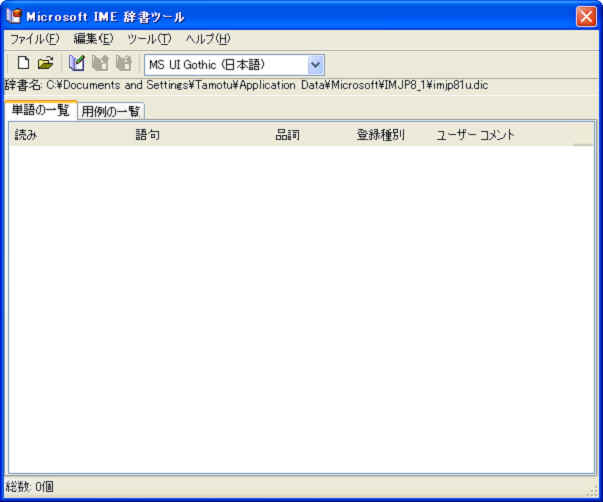The image size is (603, 502).
Task: Select the 単語の一覧 tab
Action: tap(40, 110)
